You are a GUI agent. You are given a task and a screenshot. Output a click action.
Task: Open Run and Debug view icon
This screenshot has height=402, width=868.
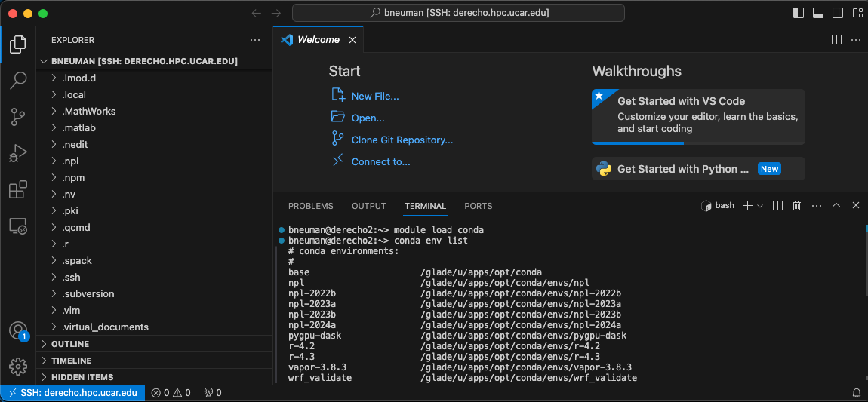pos(17,153)
